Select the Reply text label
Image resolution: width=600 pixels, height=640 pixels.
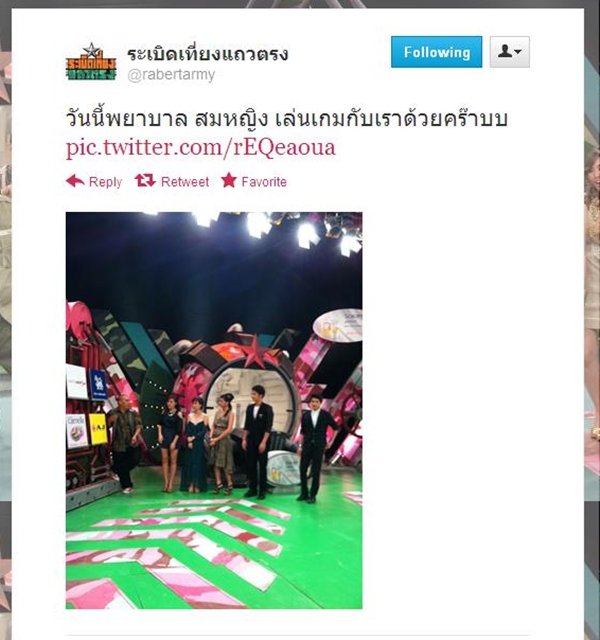click(105, 182)
